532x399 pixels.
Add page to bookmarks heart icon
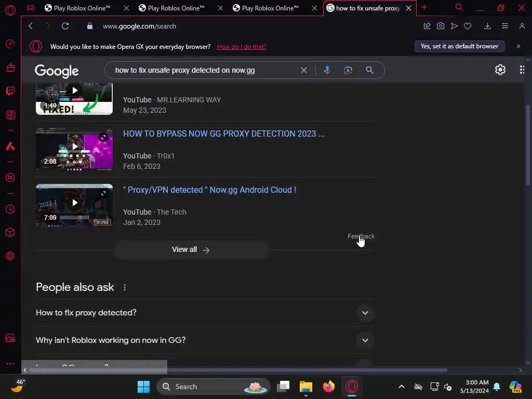tap(468, 26)
